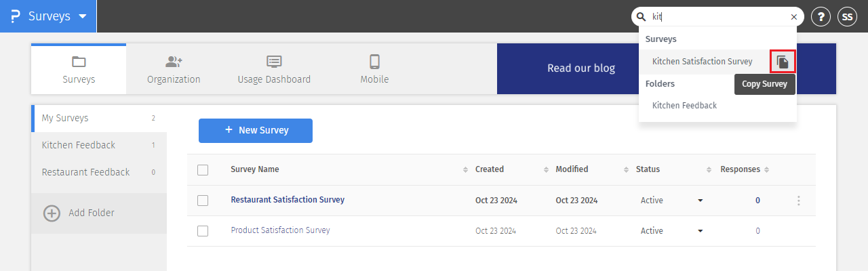
Task: Clear the search box with the X icon
Action: (794, 17)
